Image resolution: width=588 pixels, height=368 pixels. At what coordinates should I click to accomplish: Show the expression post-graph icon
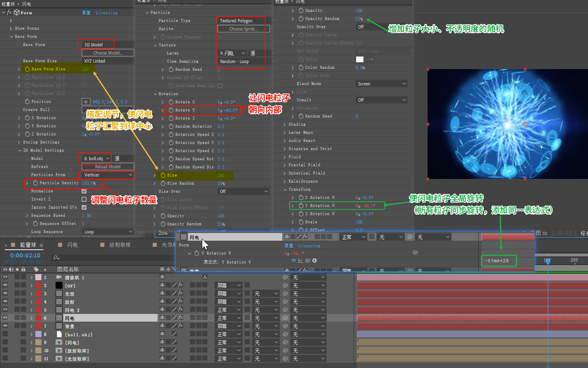pyautogui.click(x=300, y=261)
